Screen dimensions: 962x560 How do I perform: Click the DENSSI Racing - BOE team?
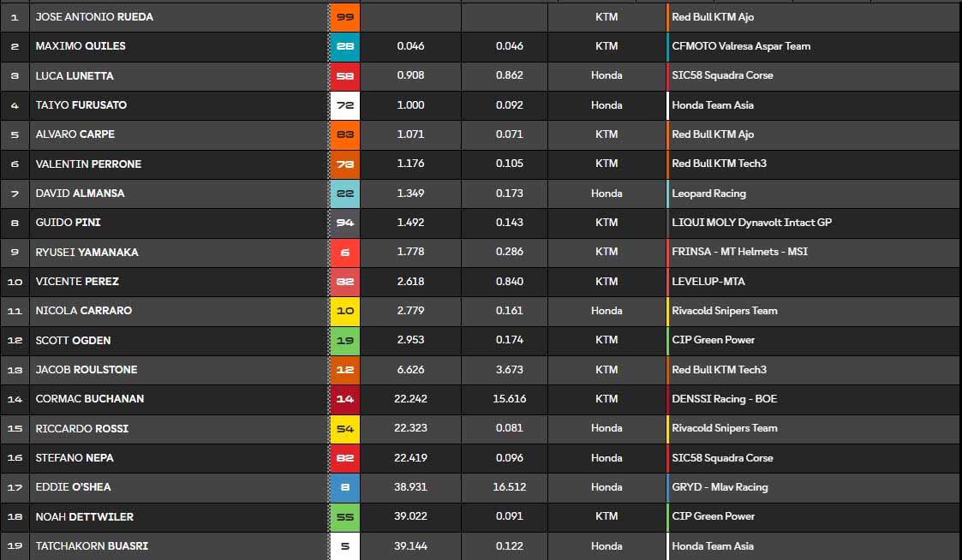724,399
